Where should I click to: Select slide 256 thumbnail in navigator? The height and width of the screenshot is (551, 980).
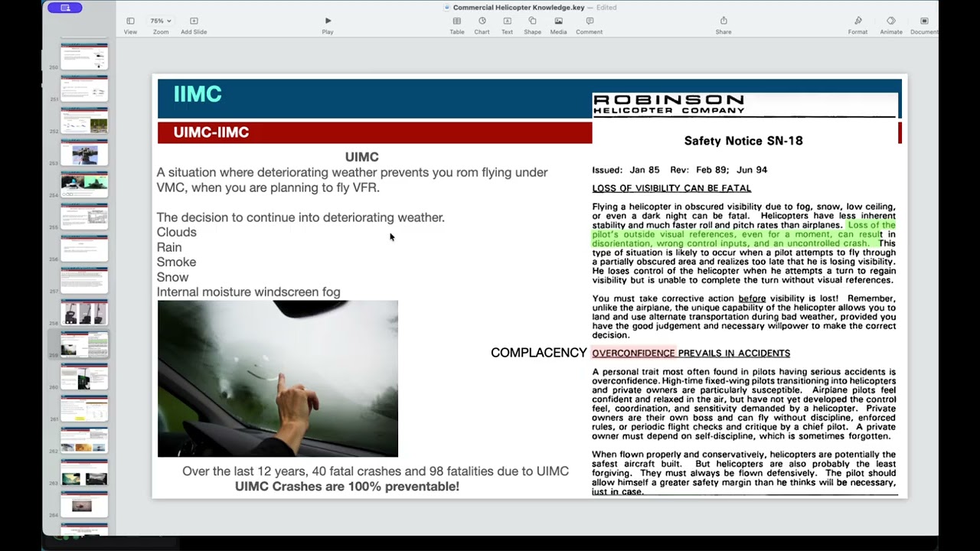(84, 249)
